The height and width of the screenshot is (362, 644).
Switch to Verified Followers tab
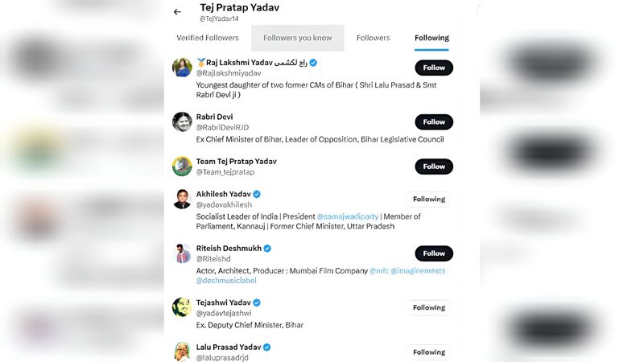pos(208,38)
